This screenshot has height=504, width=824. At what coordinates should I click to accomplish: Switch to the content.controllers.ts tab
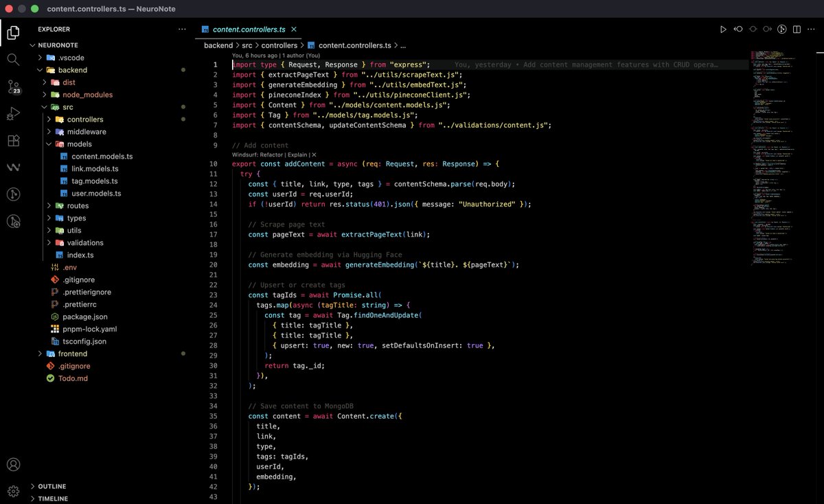tap(251, 29)
